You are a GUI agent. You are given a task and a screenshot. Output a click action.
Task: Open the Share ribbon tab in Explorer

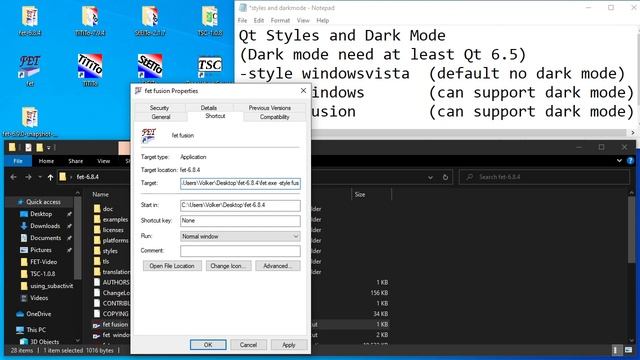76,161
